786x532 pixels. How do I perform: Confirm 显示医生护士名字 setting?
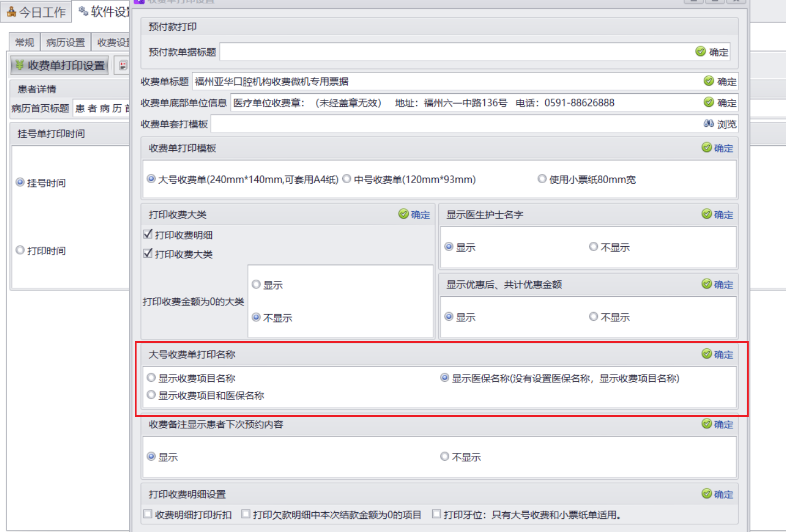717,214
